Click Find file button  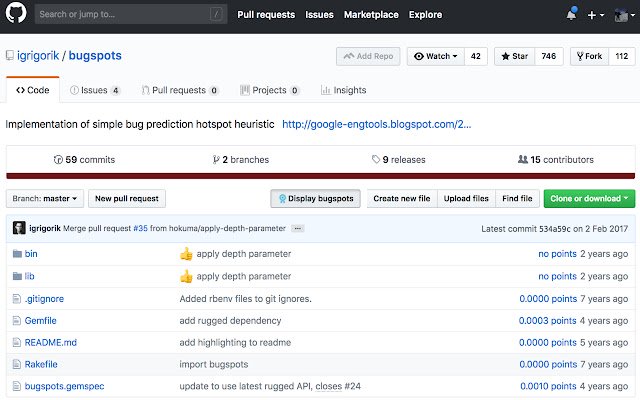[517, 198]
